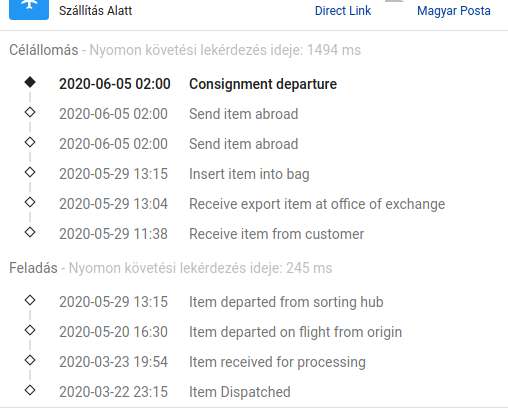Image resolution: width=508 pixels, height=413 pixels.
Task: Click the diamond marker beside Item Dispatched
Action: (x=30, y=390)
